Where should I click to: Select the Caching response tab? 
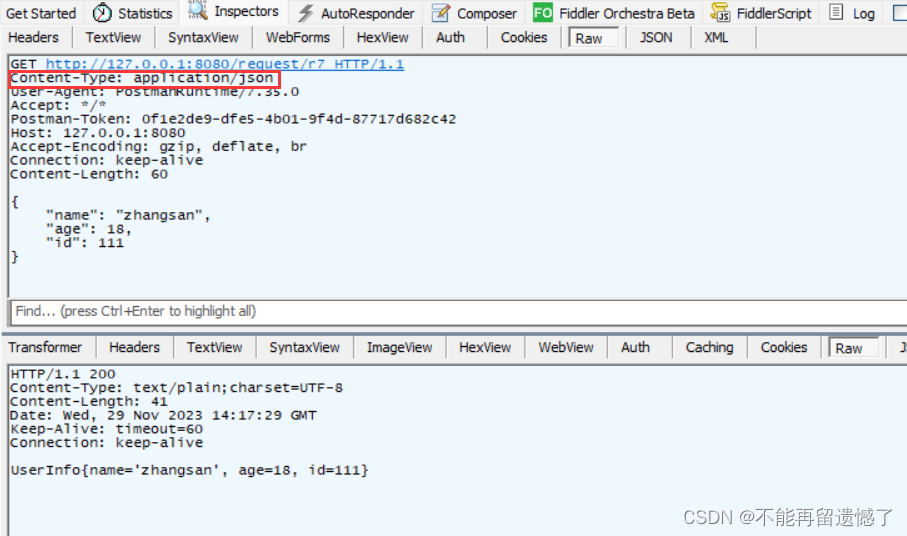click(x=710, y=348)
